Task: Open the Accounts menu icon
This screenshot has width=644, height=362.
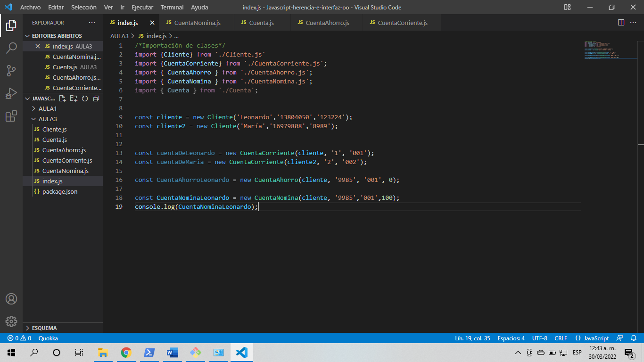Action: 11,299
